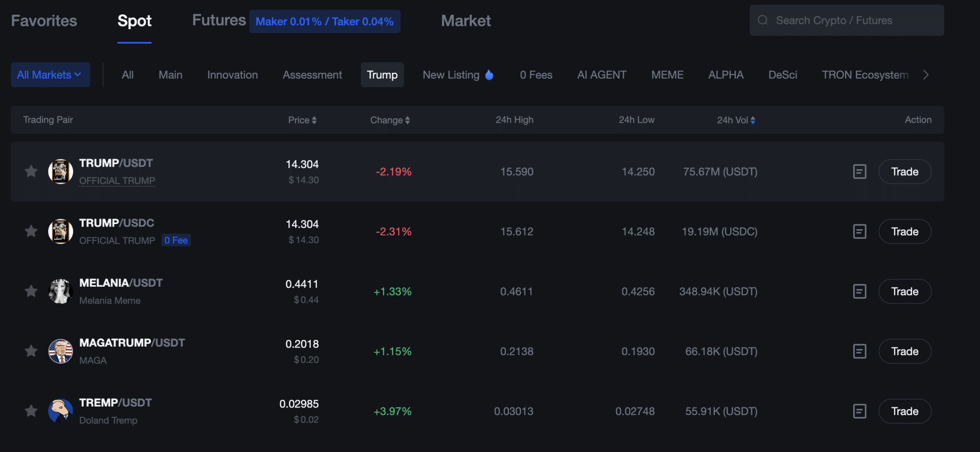Favorite the TRUMP/USDC pair

(31, 231)
